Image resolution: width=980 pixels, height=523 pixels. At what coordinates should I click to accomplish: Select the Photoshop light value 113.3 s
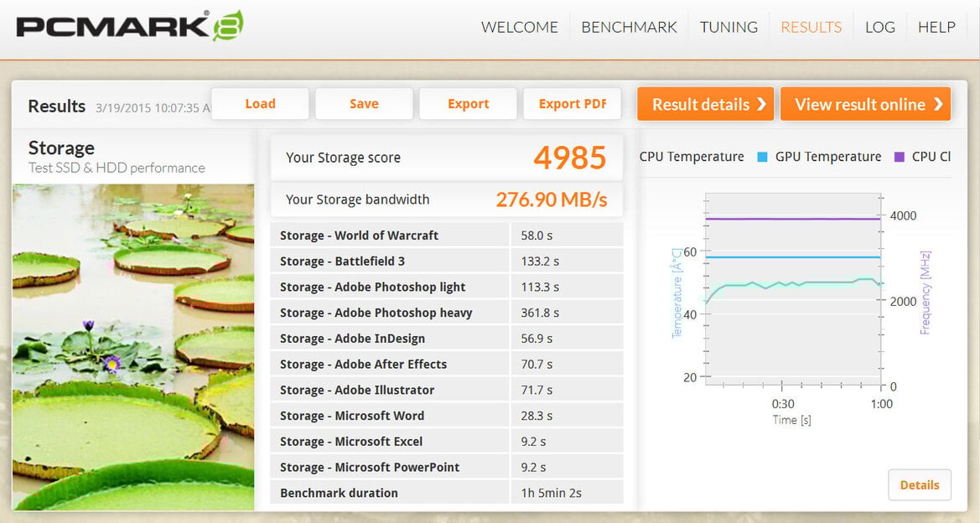coord(540,287)
